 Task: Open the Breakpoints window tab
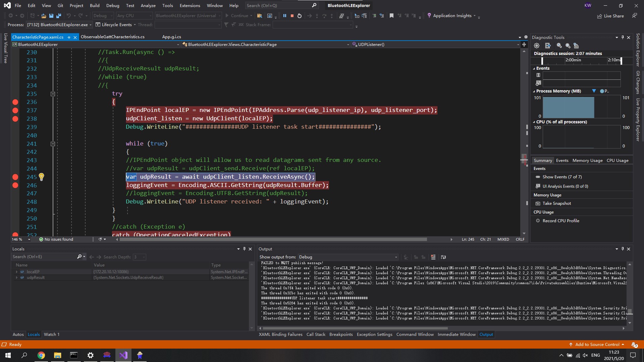(x=341, y=335)
